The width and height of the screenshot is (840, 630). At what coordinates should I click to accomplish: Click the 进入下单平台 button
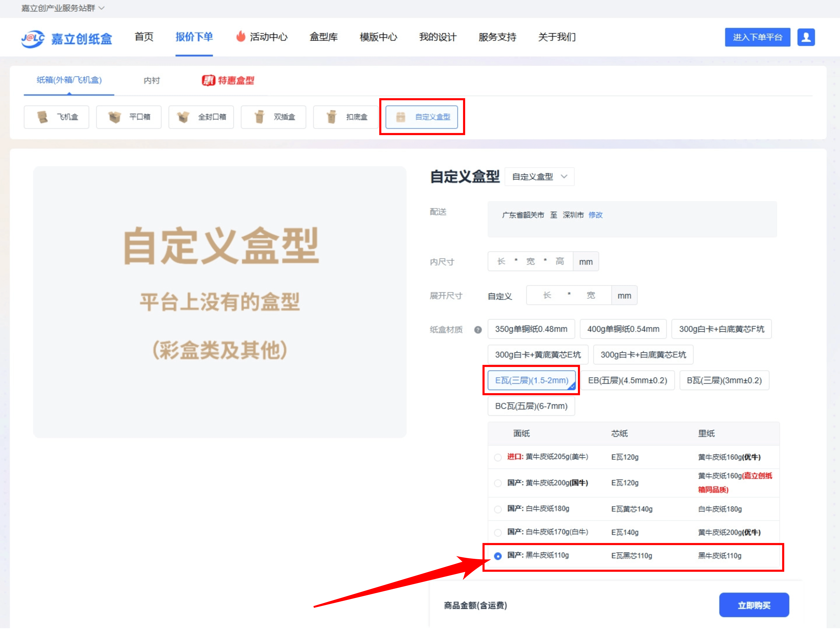tap(757, 37)
